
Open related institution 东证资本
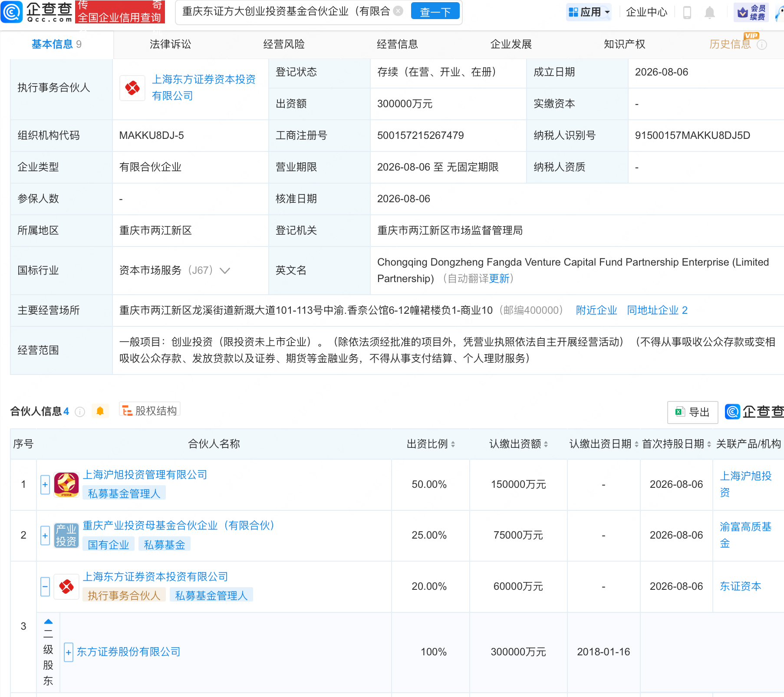[741, 586]
